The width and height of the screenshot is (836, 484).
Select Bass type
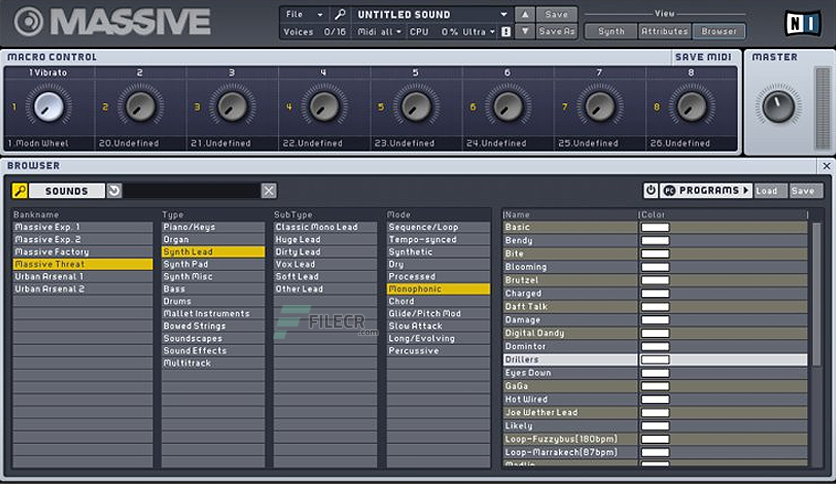click(213, 289)
